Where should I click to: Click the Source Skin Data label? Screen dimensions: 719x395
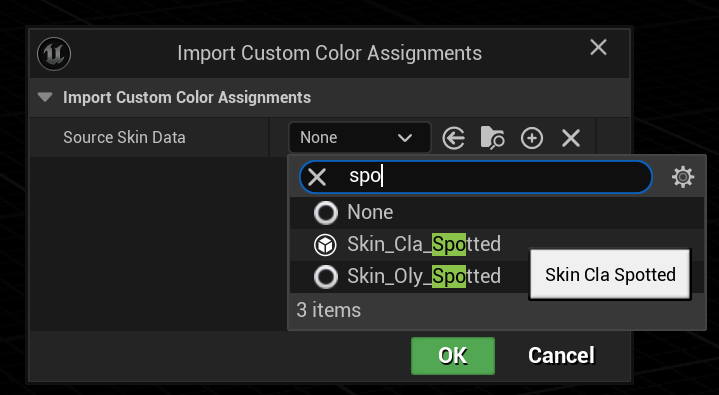click(x=124, y=137)
